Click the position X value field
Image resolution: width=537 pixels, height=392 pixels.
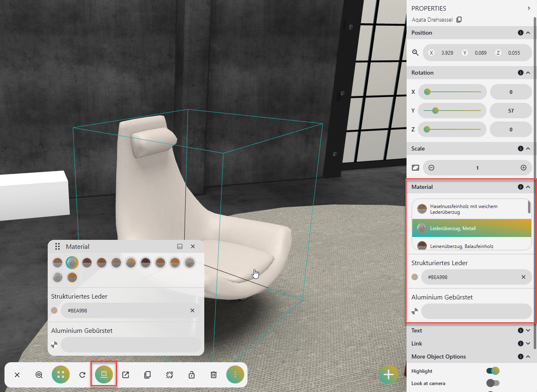point(447,53)
